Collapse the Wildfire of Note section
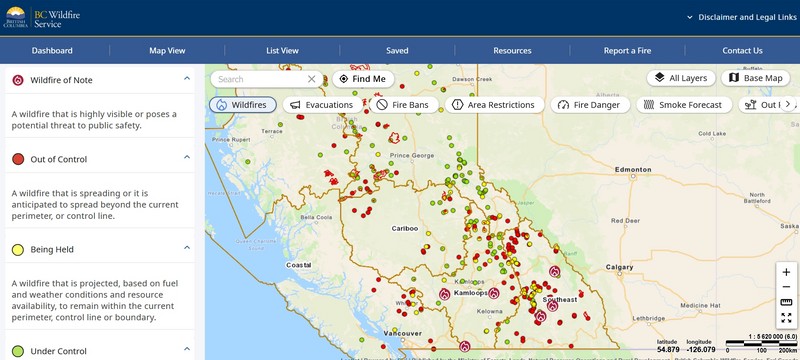Screen dimensions: 800x360 pyautogui.click(x=187, y=79)
